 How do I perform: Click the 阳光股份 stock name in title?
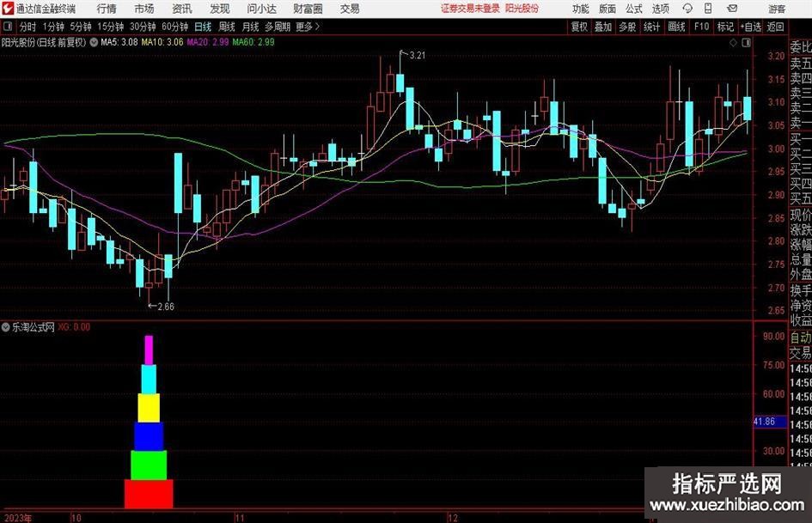click(x=522, y=9)
